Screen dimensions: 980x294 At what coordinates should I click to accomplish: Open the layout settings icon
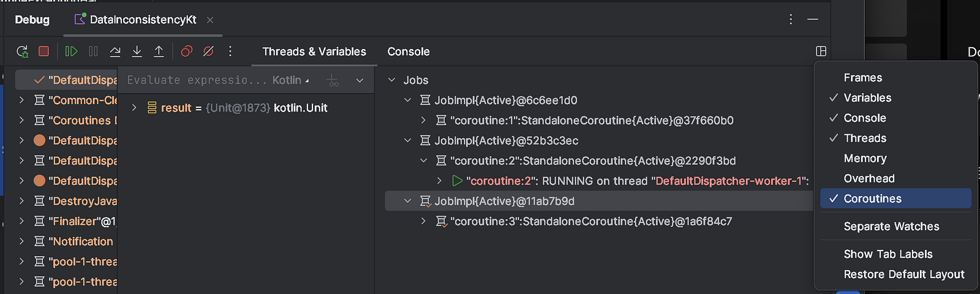point(821,51)
